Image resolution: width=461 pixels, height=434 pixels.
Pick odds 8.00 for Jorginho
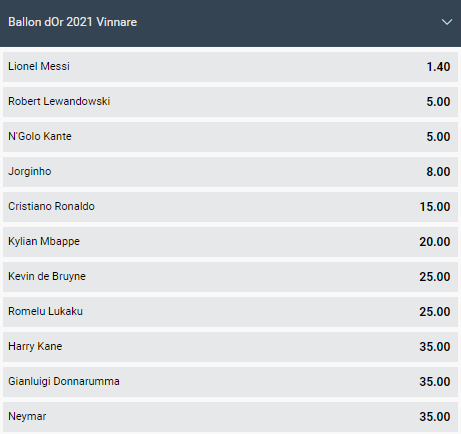coord(438,172)
